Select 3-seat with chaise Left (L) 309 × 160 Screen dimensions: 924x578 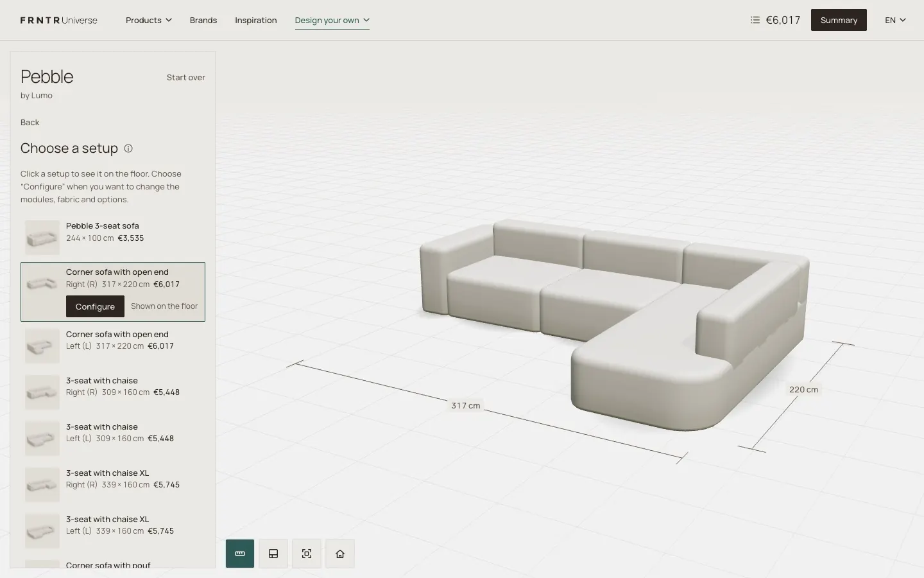pos(113,438)
